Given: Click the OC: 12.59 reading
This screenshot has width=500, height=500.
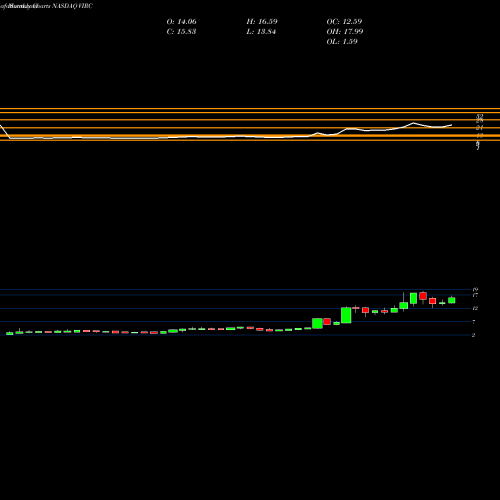Looking at the screenshot, I should (x=344, y=22).
